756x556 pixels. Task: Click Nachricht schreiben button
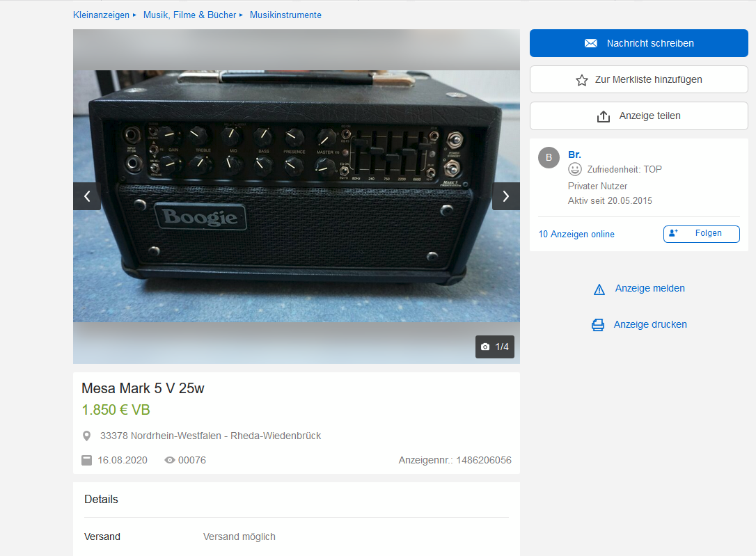click(x=639, y=43)
